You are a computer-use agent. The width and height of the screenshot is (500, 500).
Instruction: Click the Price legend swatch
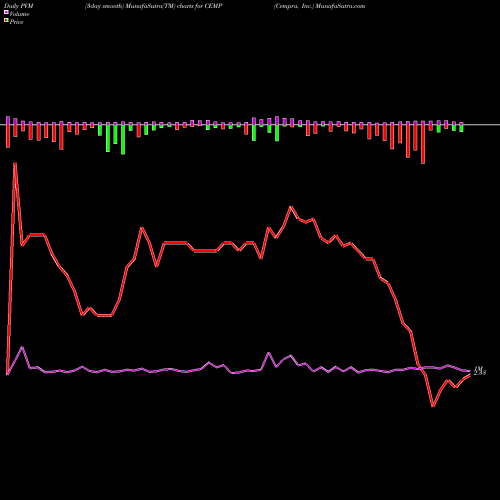tap(6, 21)
